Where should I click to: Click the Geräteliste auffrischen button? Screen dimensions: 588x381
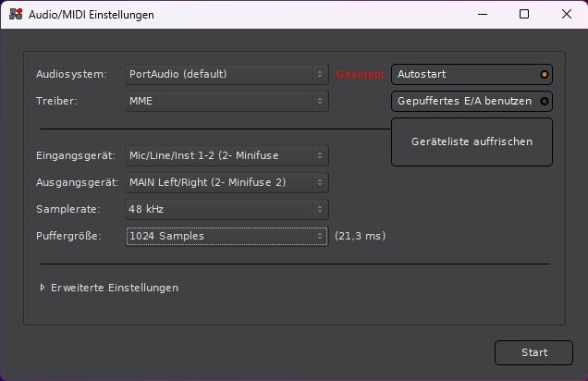[x=472, y=141]
